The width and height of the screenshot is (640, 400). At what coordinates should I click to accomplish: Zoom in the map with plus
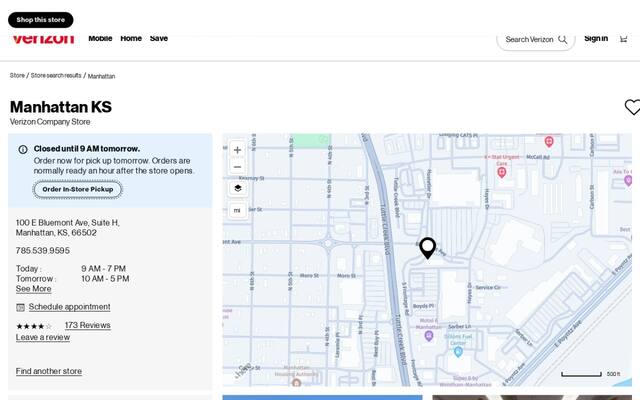tap(238, 150)
